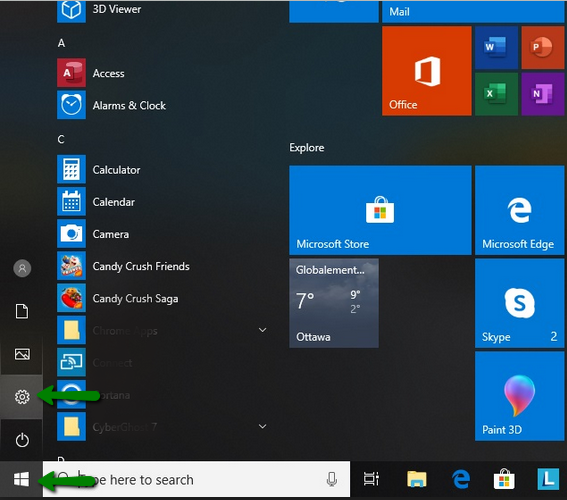Click the PowerPoint tile
Image resolution: width=567 pixels, height=500 pixels.
click(x=543, y=48)
